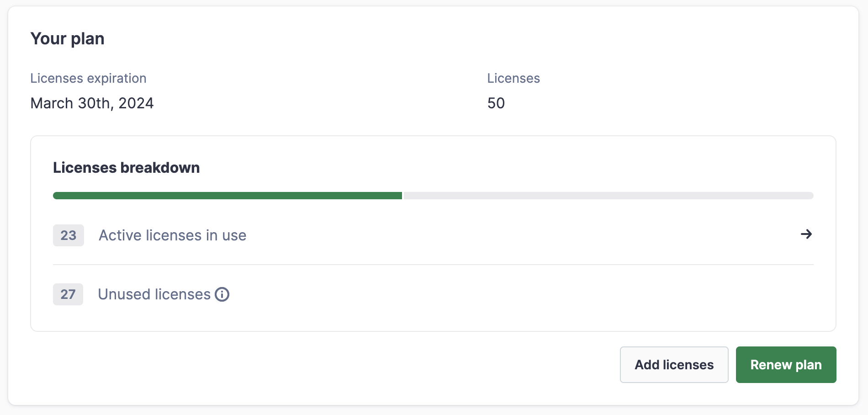Viewport: 868px width, 415px height.
Task: Click the green filled portion of progress bar
Action: [227, 196]
